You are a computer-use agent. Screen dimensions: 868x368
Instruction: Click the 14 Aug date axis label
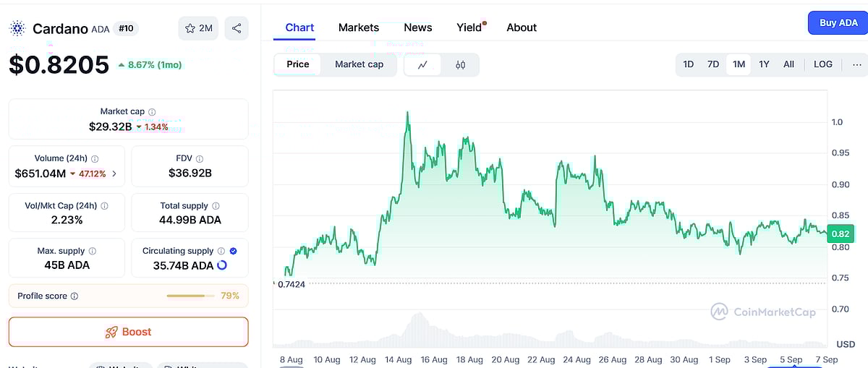tap(398, 359)
